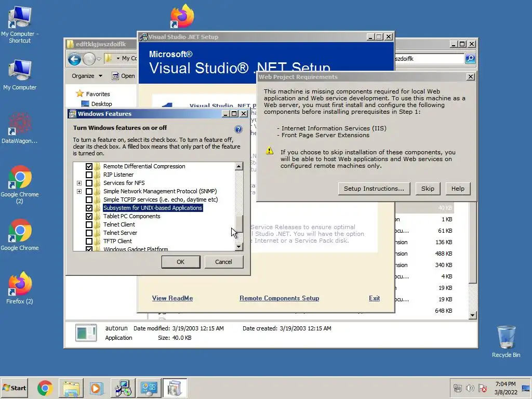Open the taskbar clock showing 7:04 PM
Viewport: 532px width, 399px height.
(506, 388)
